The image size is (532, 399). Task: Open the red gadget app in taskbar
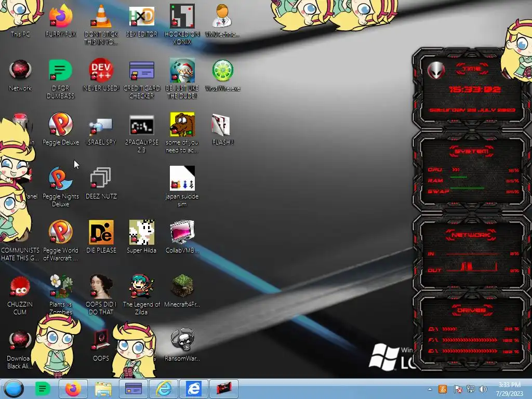tap(223, 389)
